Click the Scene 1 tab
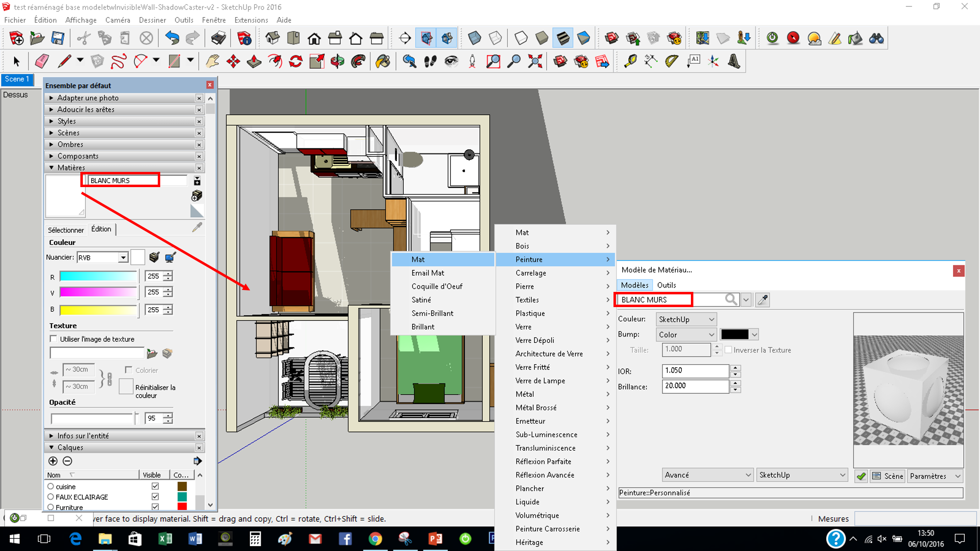This screenshot has height=551, width=980. (17, 79)
